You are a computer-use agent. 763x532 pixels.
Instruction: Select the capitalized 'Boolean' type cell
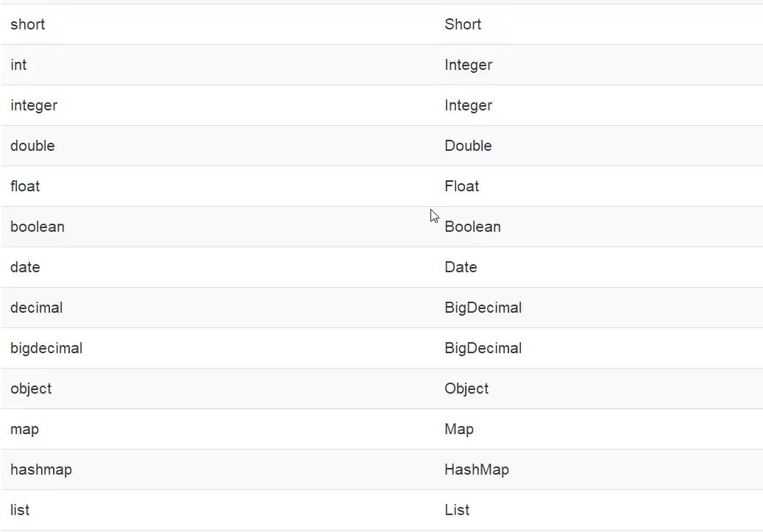pyautogui.click(x=473, y=227)
